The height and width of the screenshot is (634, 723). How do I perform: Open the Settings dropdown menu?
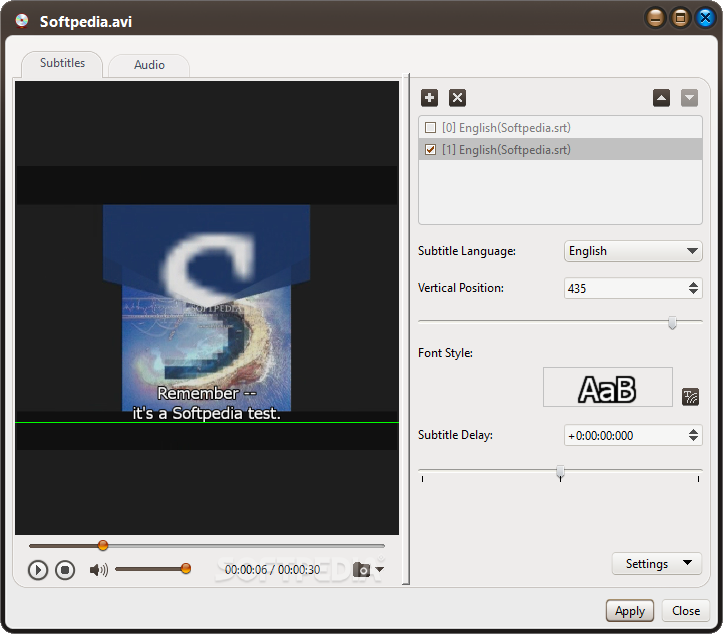[x=657, y=563]
